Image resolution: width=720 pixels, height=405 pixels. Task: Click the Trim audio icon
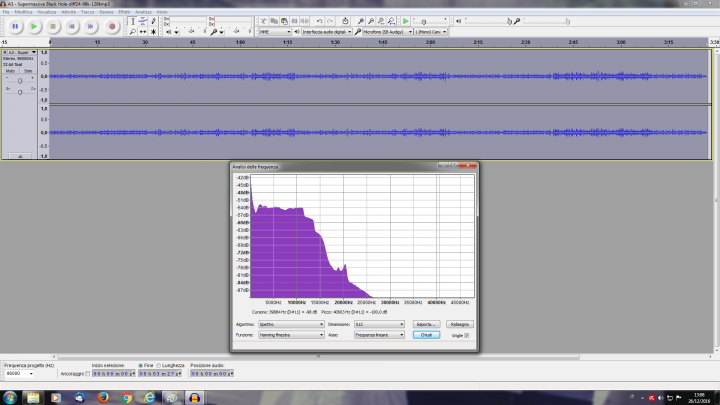pos(294,21)
